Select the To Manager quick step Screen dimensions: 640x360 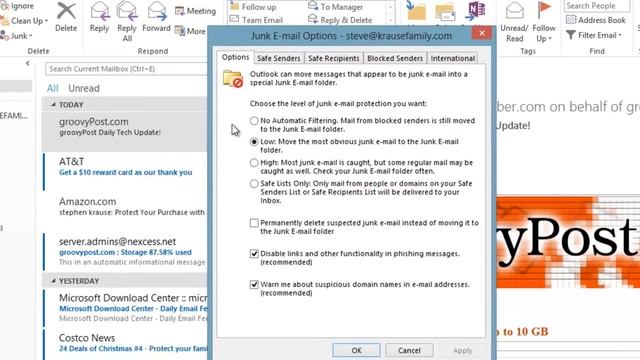click(336, 7)
